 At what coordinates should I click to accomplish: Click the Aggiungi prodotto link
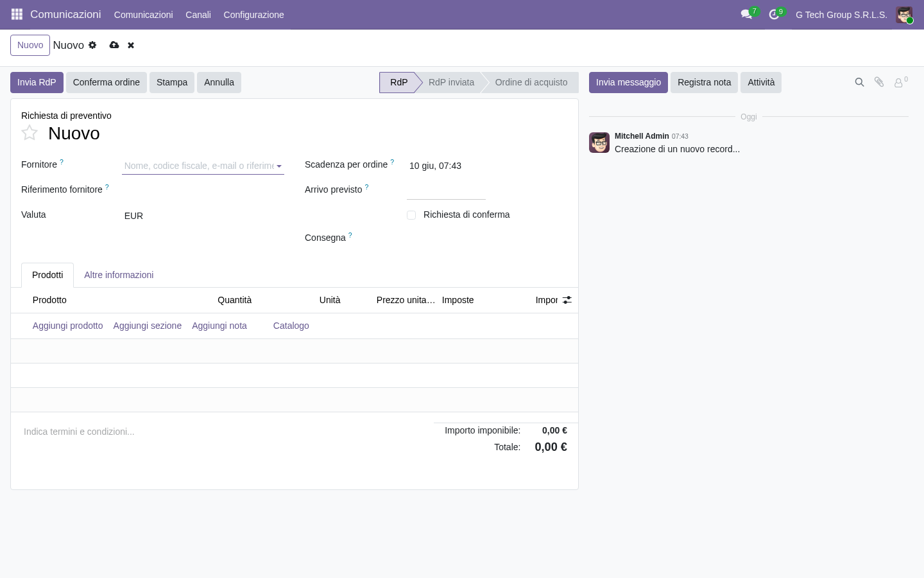tap(68, 326)
